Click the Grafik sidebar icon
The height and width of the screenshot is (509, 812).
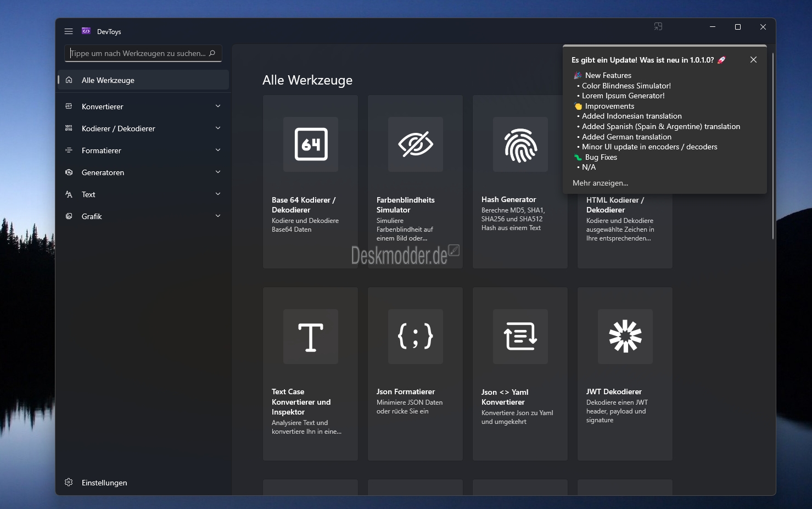(x=69, y=216)
